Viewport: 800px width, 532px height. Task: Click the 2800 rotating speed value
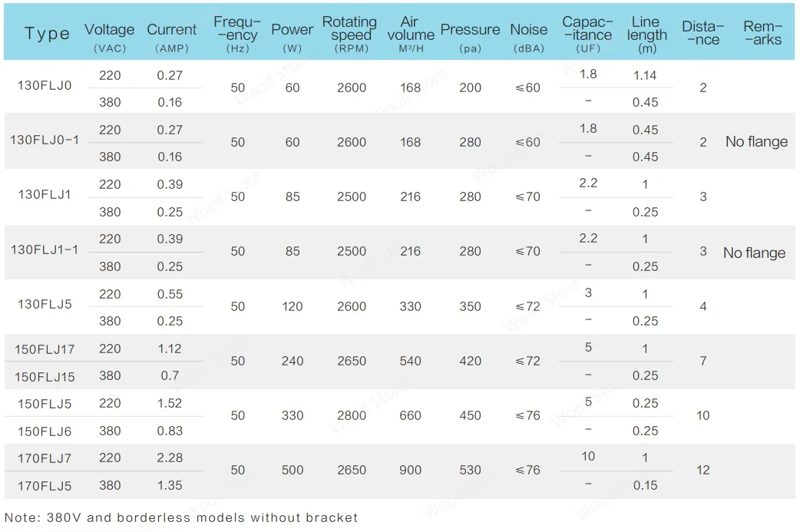coord(352,416)
